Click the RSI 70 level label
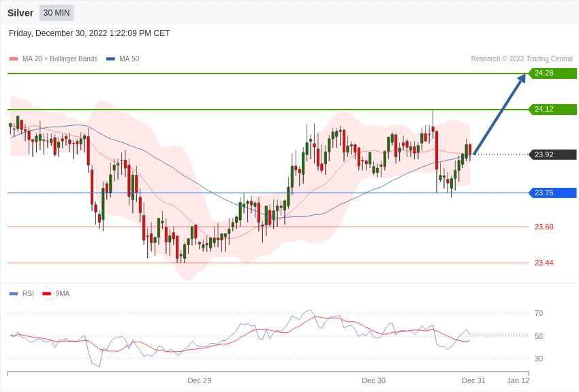This screenshot has height=392, width=579. 539,314
